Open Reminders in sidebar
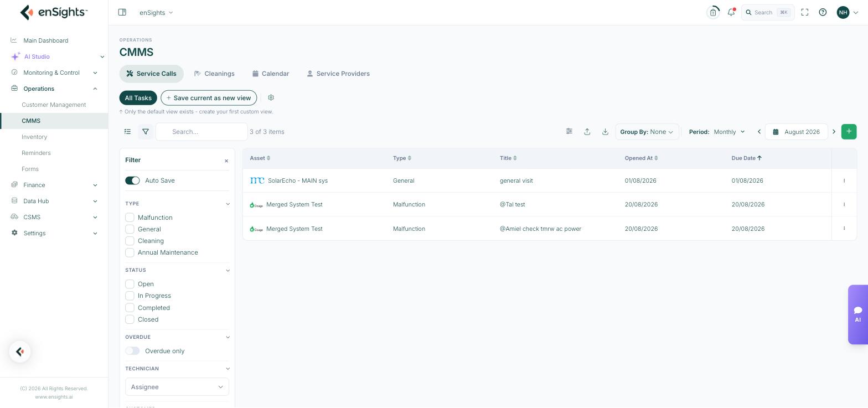The height and width of the screenshot is (408, 868). click(x=36, y=153)
